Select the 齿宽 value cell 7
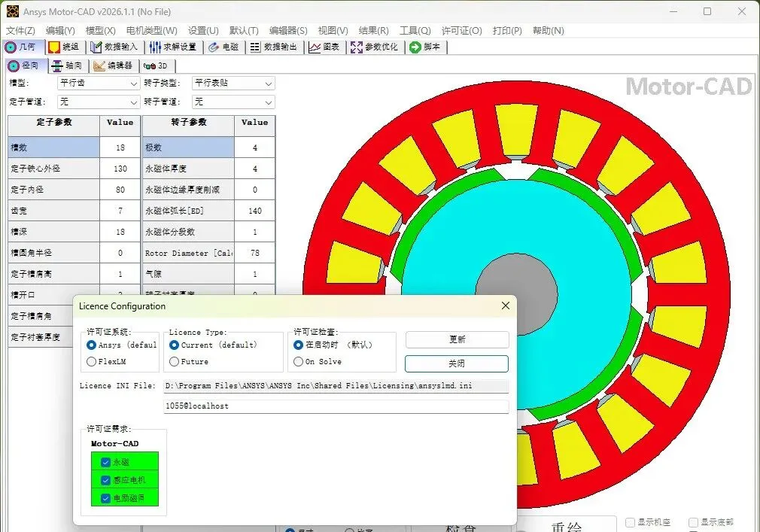Screen dimensions: 760x532 tap(120, 211)
